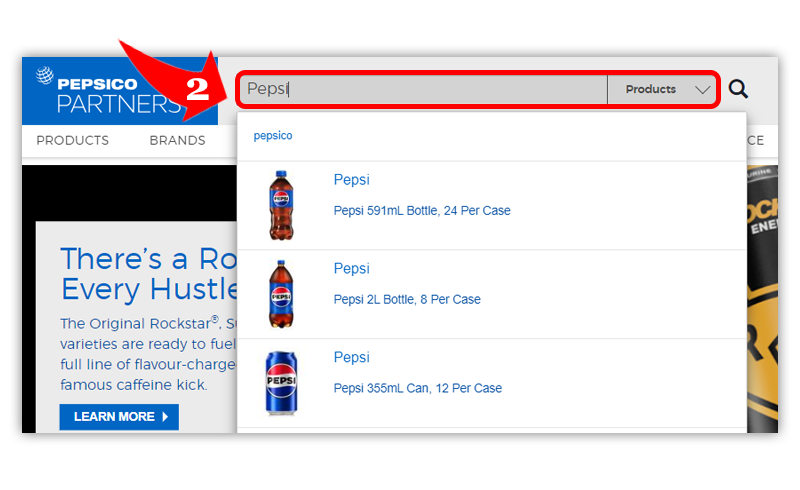
Task: Open the BRANDS navigation menu
Action: [x=177, y=140]
